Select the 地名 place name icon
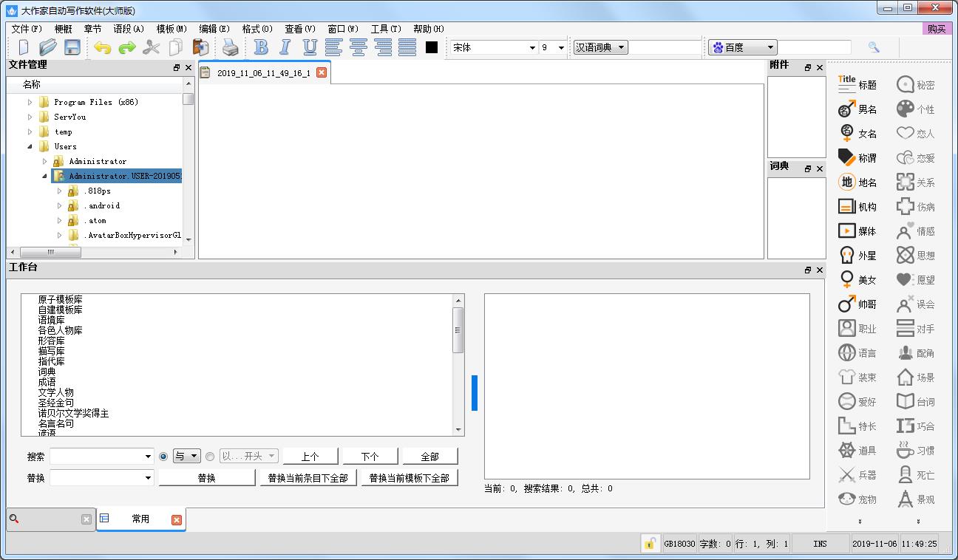Viewport: 958px width, 560px height. coord(857,182)
